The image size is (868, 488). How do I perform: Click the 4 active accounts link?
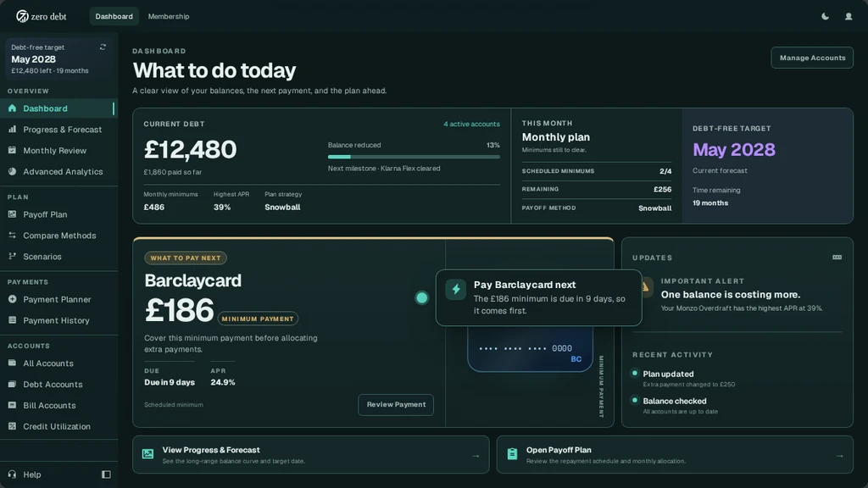tap(471, 124)
